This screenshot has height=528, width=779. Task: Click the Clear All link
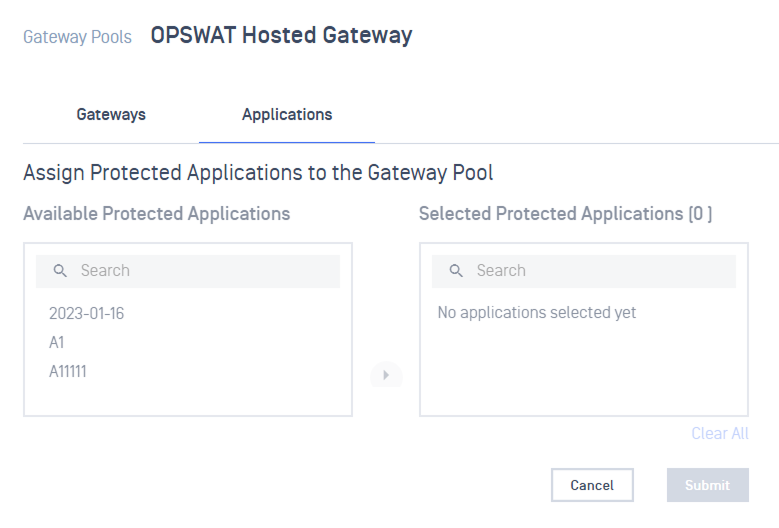720,433
